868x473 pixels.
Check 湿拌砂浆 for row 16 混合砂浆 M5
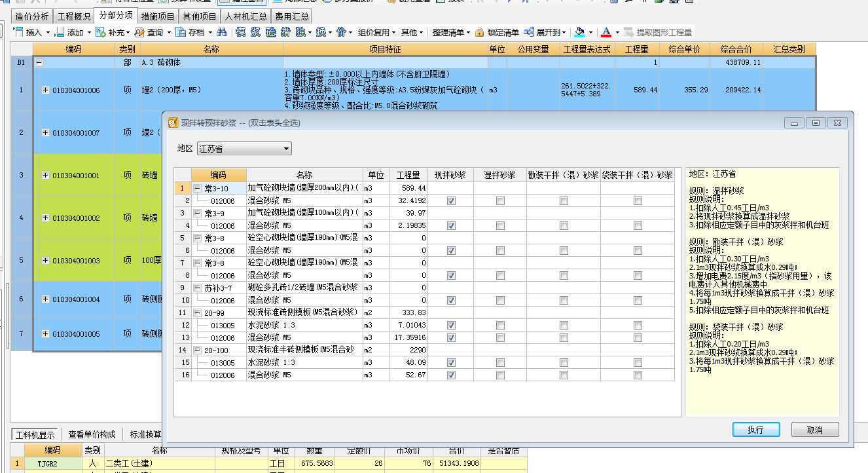[500, 375]
